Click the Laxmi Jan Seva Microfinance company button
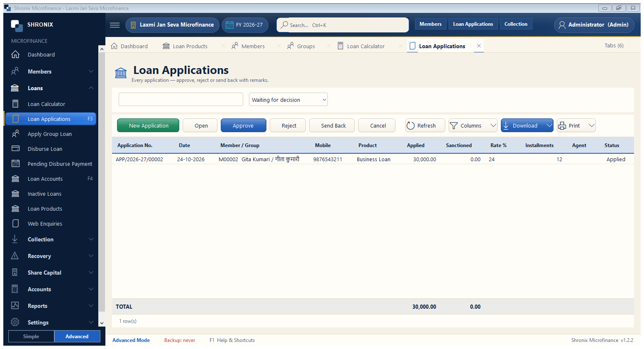This screenshot has height=349, width=644. point(172,25)
